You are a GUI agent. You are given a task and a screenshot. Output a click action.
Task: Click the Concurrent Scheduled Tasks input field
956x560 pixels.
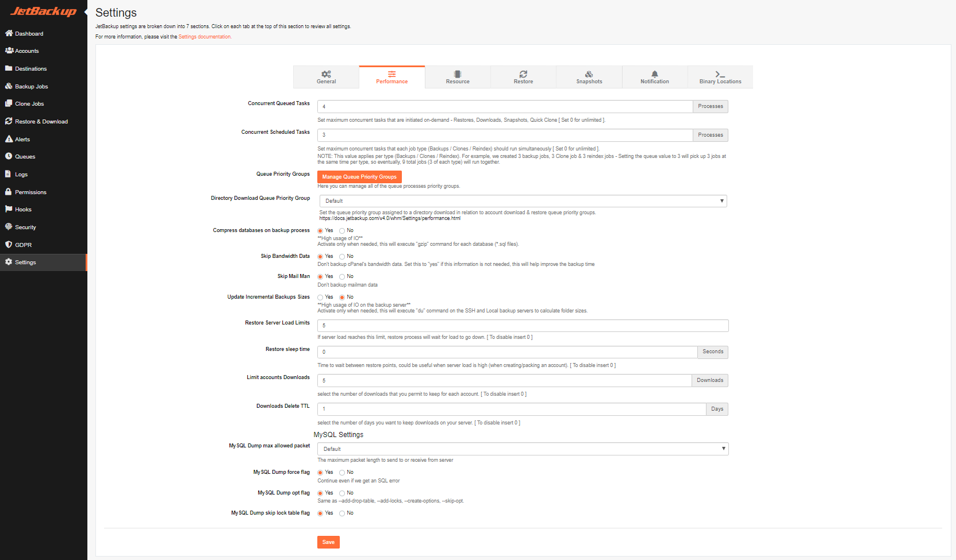(505, 135)
